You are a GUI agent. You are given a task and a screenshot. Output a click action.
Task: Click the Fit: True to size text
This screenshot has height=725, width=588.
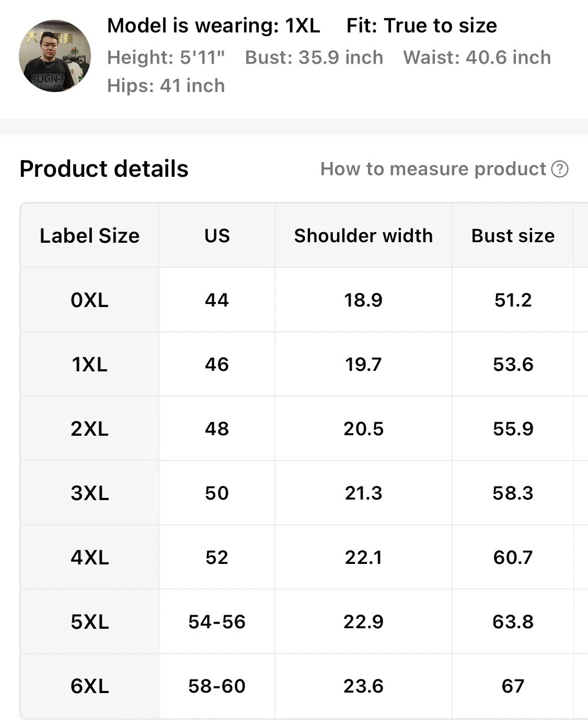(x=421, y=26)
